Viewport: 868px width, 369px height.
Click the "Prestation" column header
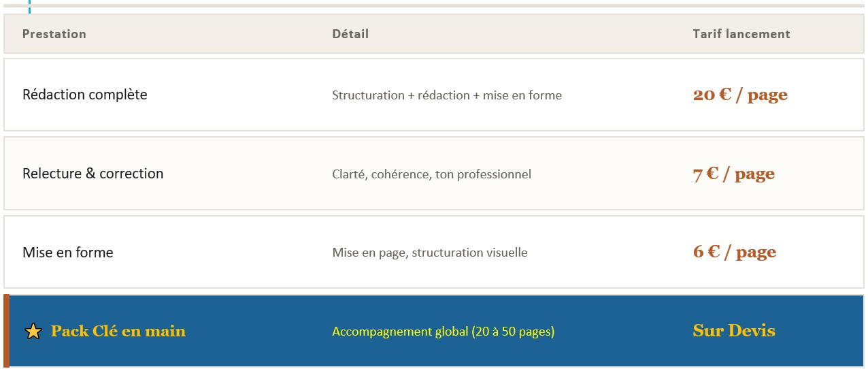coord(54,34)
